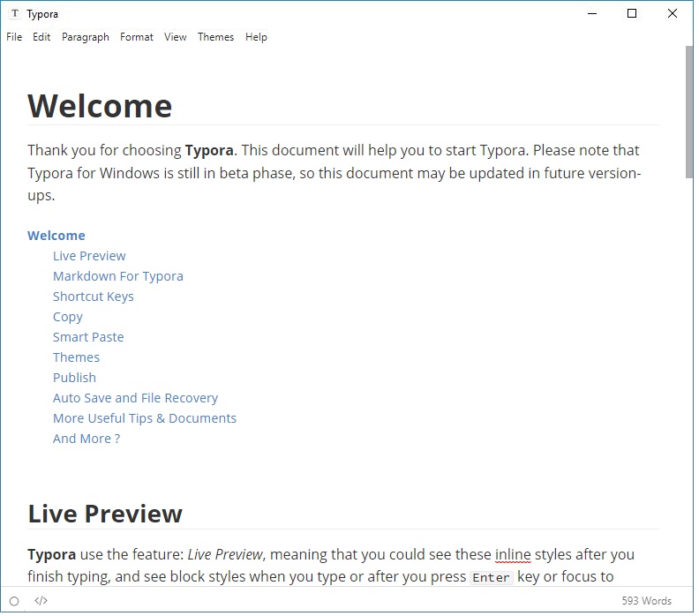Place cursor in the Welcome main heading
699x616 pixels.
101,107
